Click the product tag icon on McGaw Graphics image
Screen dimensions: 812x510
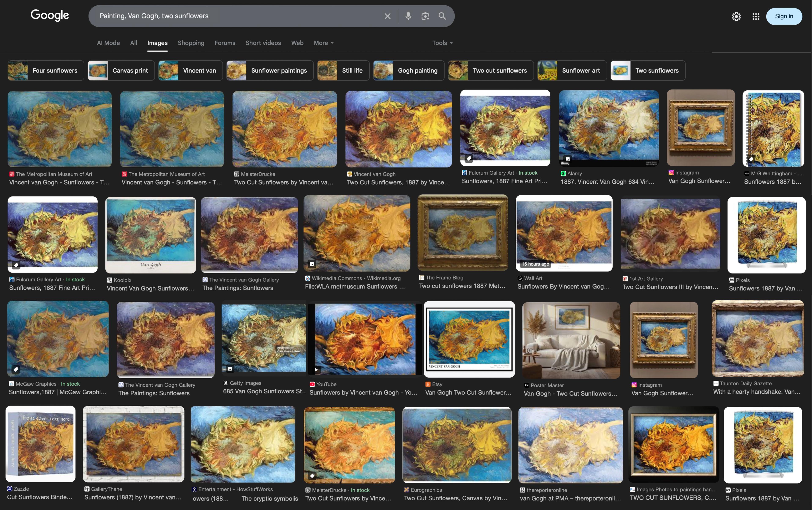tap(15, 369)
